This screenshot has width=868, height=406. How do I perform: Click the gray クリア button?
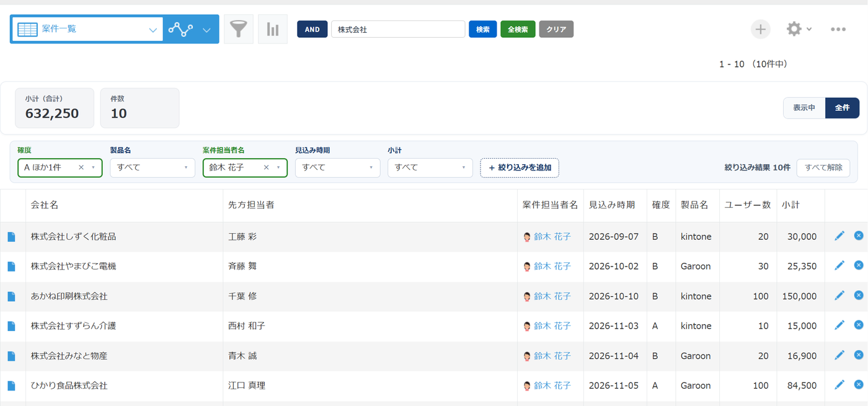[x=556, y=29]
